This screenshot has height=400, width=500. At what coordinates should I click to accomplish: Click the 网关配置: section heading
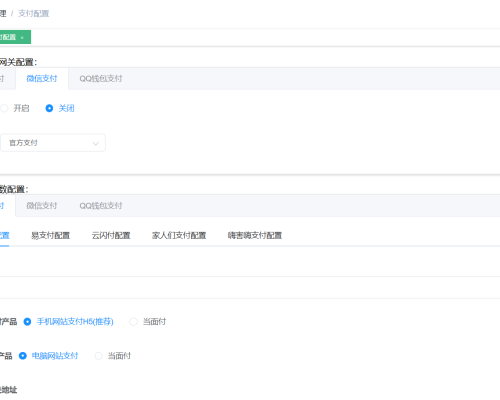pos(18,62)
